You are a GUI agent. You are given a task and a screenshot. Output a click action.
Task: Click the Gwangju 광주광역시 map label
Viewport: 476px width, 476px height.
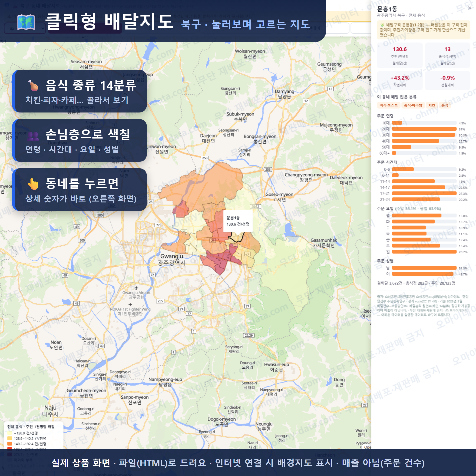172,259
